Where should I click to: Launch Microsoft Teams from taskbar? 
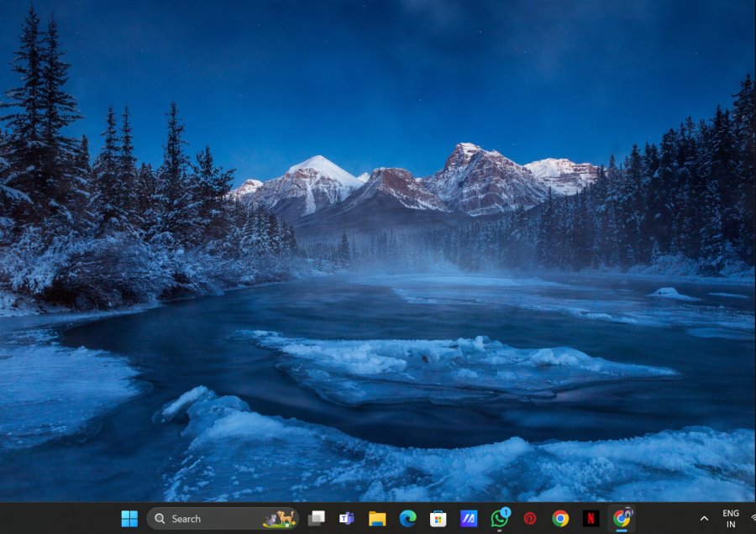tap(346, 519)
